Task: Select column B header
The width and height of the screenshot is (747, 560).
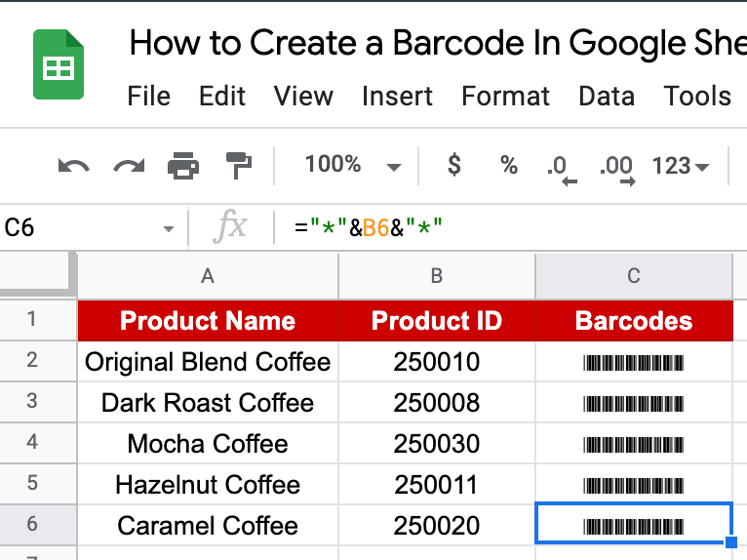Action: pyautogui.click(x=437, y=276)
